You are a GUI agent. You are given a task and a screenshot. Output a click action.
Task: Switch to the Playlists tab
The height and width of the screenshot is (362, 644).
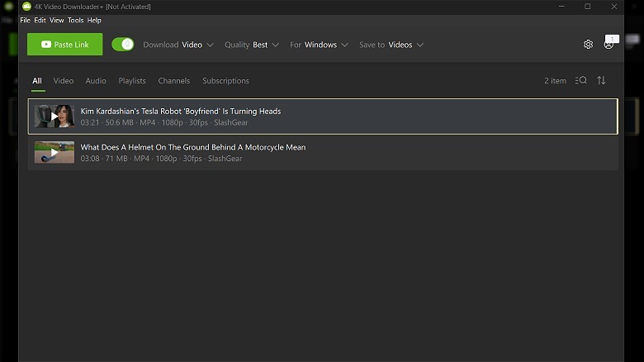click(132, 81)
